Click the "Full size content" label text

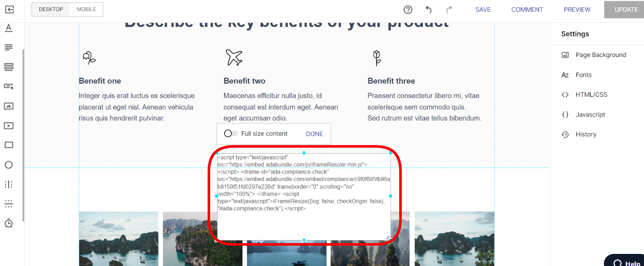point(264,134)
